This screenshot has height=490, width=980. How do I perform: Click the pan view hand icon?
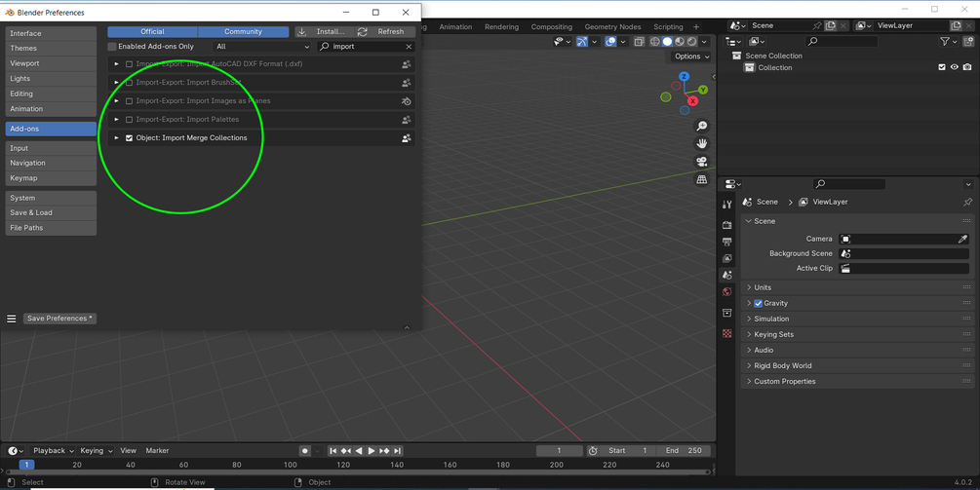(x=702, y=143)
